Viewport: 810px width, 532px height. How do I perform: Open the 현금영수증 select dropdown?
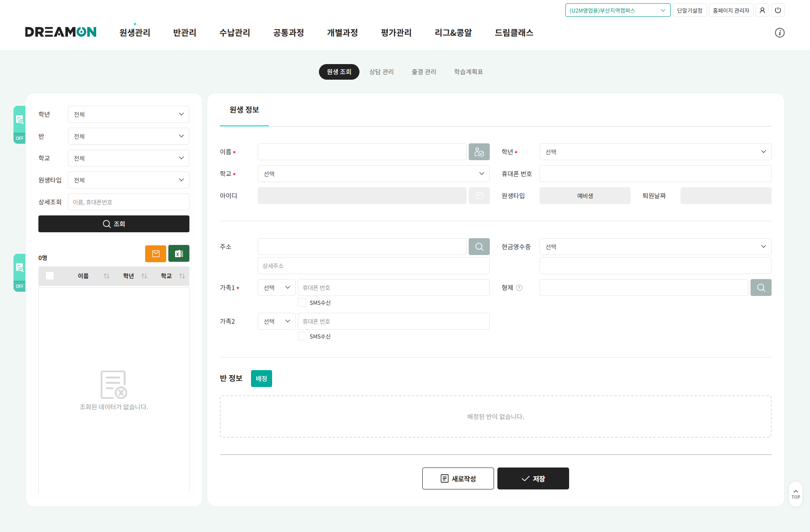coord(656,247)
